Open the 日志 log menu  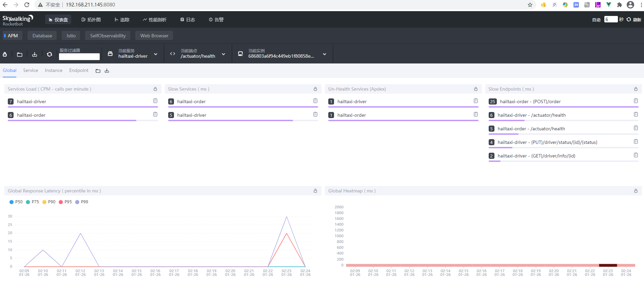(188, 20)
